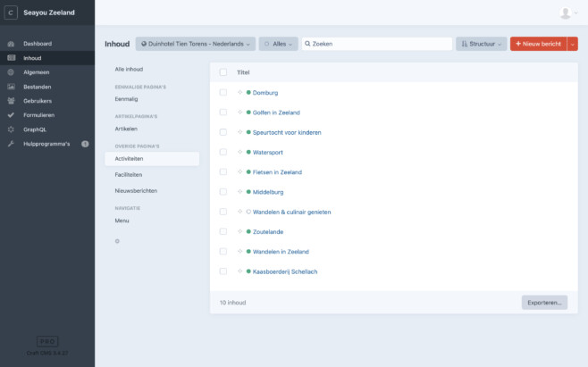Screen dimensions: 588x367
Task: Tick the select-all checkbox next to Titel
Action: point(223,72)
